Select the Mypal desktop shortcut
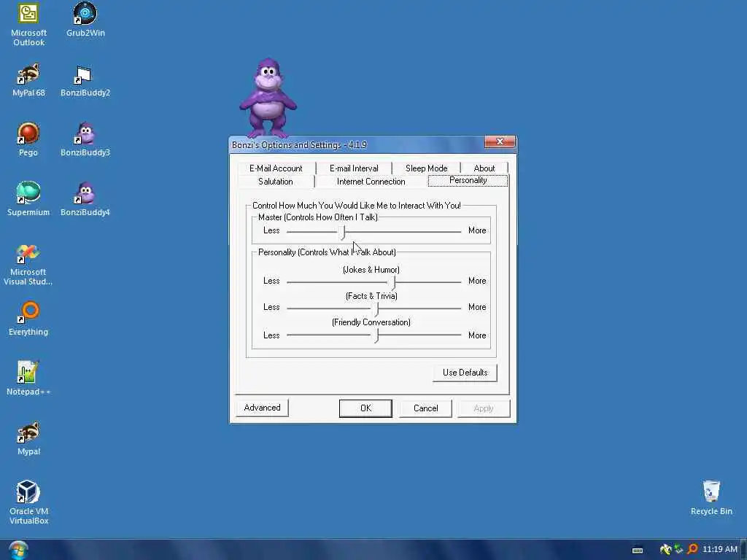The image size is (747, 560). pos(28,438)
